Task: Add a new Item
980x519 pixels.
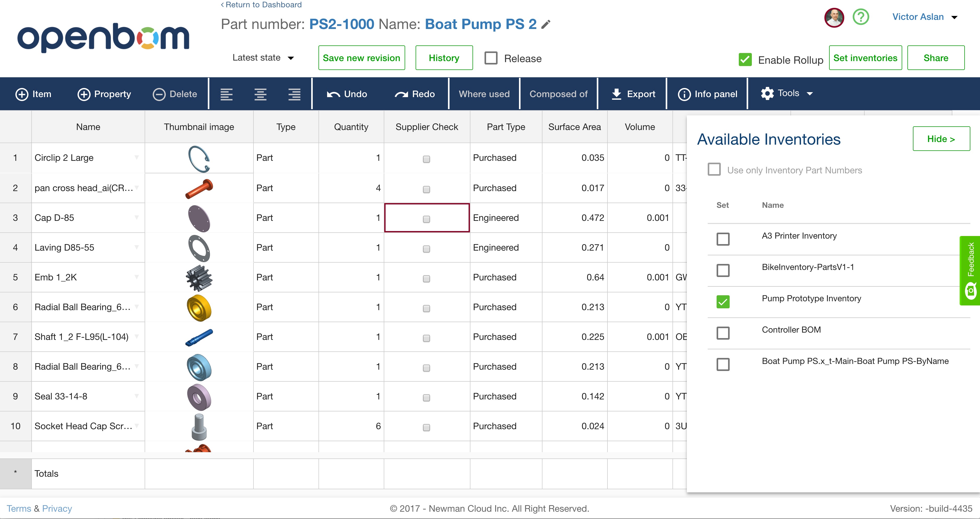Action: pos(33,94)
